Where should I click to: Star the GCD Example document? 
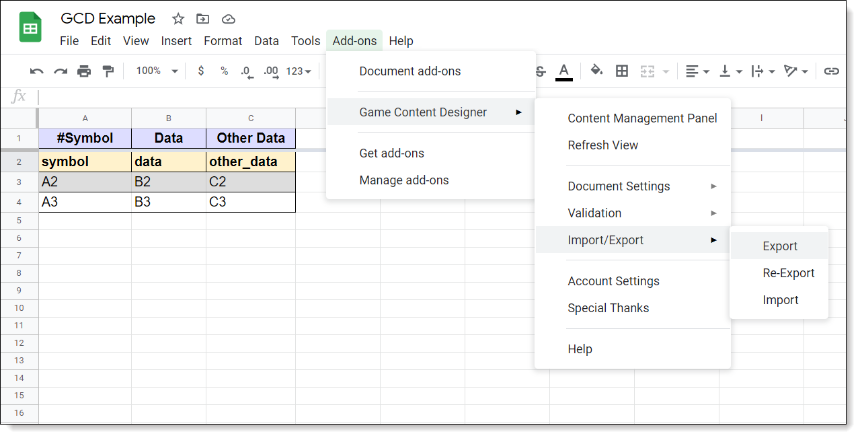tap(178, 19)
